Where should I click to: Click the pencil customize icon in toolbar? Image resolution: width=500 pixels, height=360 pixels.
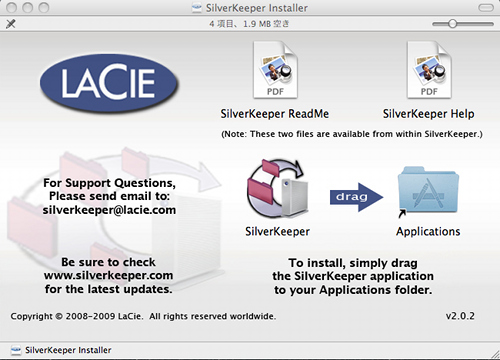pos(11,24)
